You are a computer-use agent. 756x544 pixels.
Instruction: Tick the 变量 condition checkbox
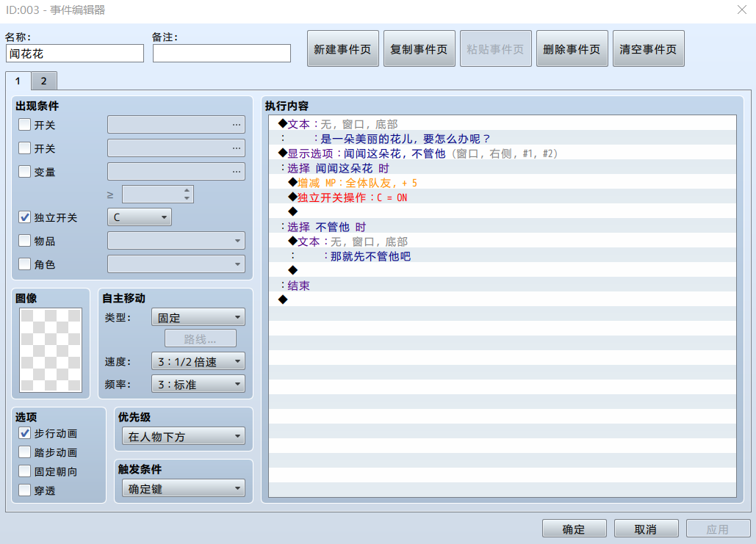coord(24,172)
